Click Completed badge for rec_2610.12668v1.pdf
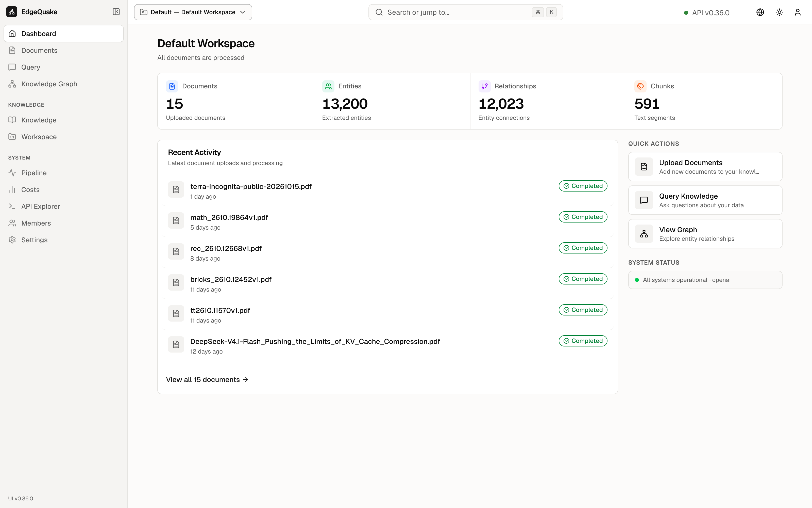Image resolution: width=812 pixels, height=508 pixels. pyautogui.click(x=583, y=248)
